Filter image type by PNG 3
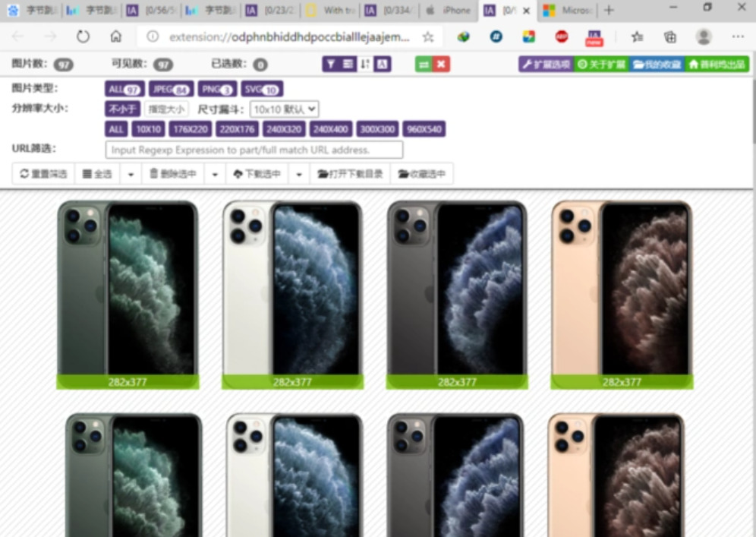Screen dimensions: 756x537 [217, 90]
